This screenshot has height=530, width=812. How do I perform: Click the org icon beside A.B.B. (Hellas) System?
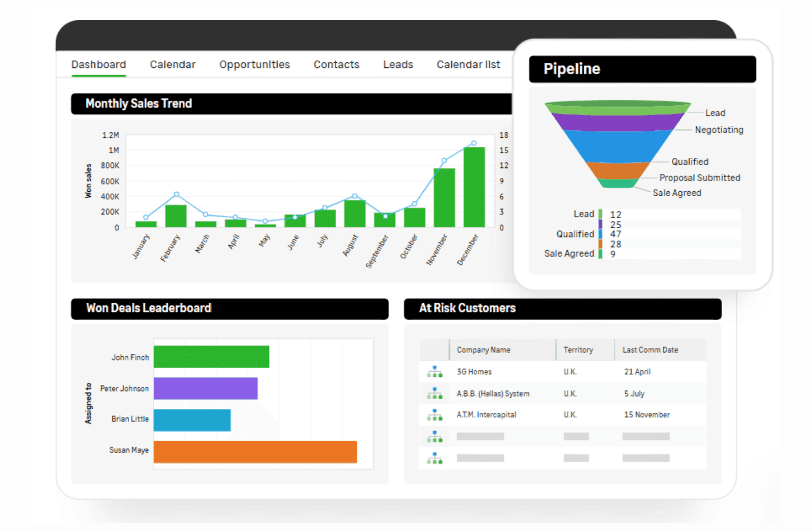point(434,393)
